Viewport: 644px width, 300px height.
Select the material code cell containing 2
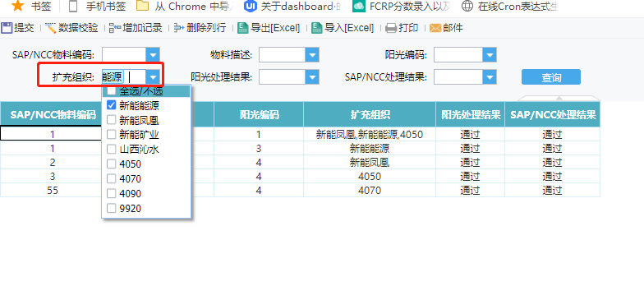point(53,163)
